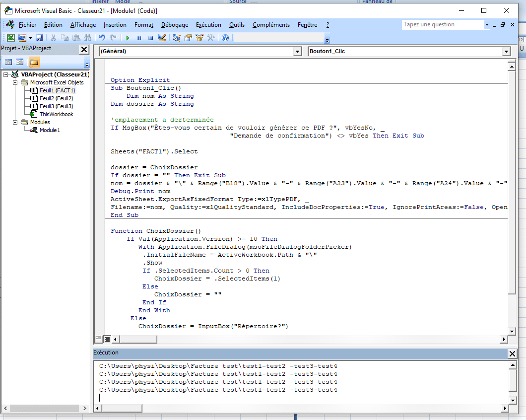Click the View Microsoft Excel icon
The height and width of the screenshot is (420, 526).
point(10,38)
